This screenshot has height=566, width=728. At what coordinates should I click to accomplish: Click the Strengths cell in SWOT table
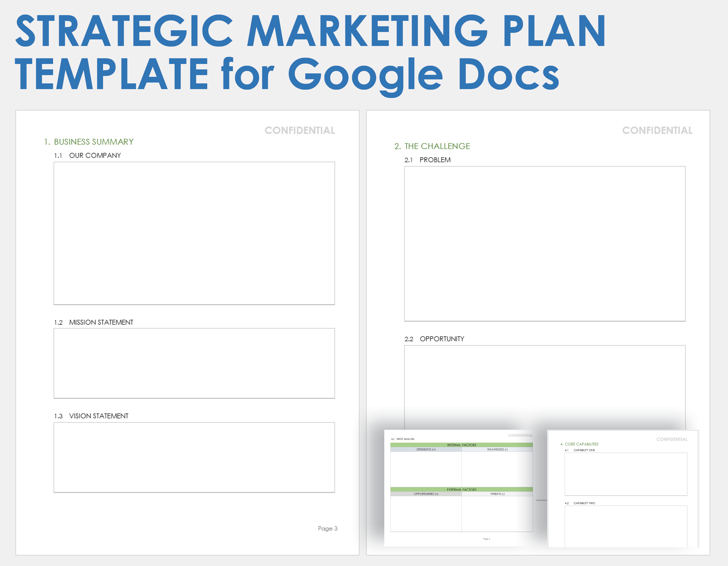[x=426, y=469]
